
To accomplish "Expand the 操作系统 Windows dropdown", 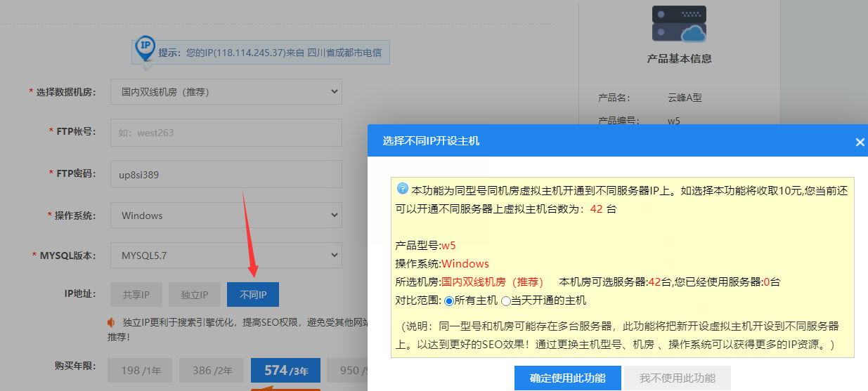I will [226, 216].
